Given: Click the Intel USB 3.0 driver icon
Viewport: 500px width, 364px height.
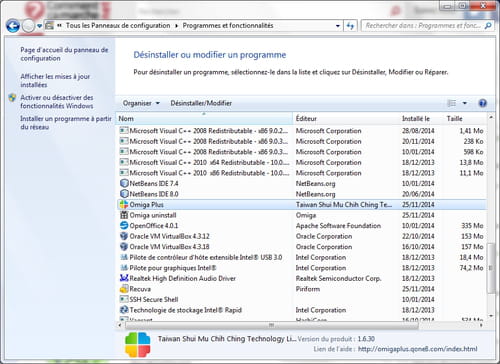Looking at the screenshot, I should (124, 257).
